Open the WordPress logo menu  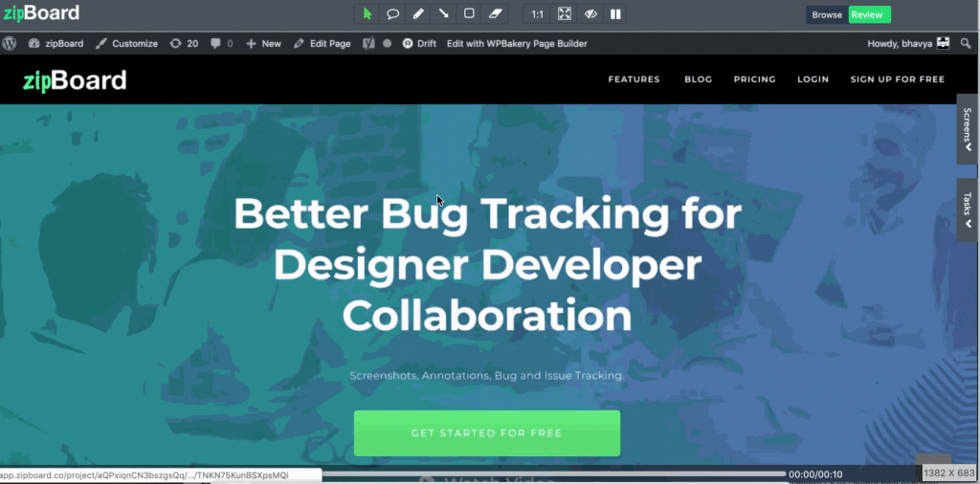pos(9,44)
